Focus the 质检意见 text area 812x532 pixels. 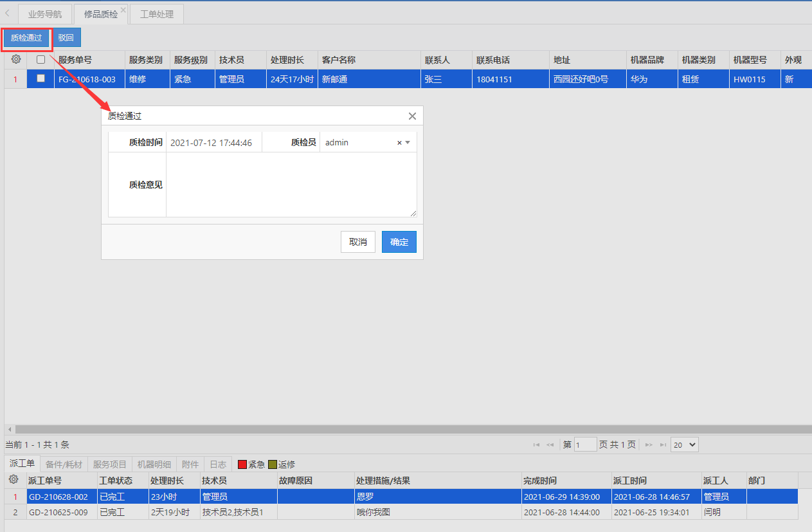point(291,185)
